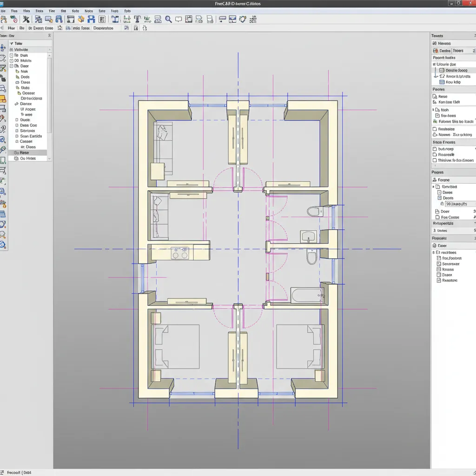
Task: Click the screen with gear icon in toolbar
Action: (x=48, y=20)
